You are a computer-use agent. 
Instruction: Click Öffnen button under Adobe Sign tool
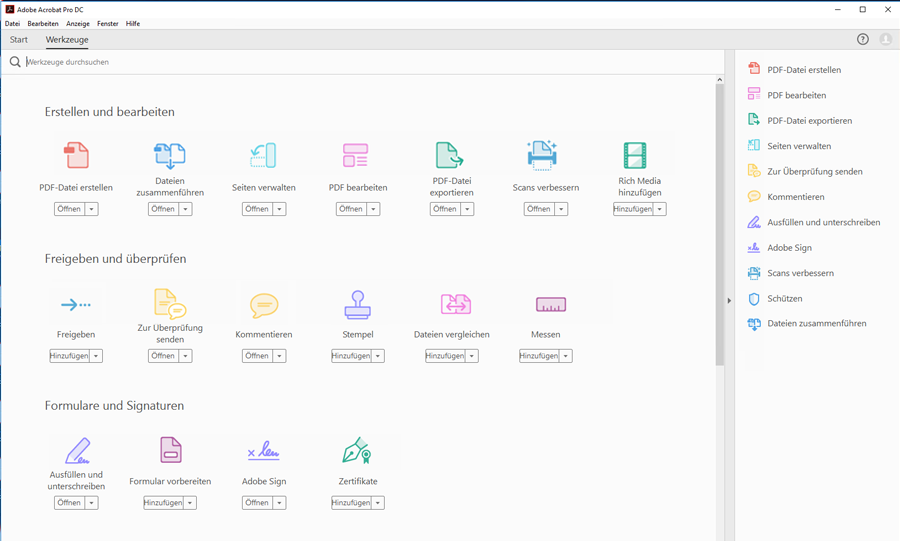point(257,503)
